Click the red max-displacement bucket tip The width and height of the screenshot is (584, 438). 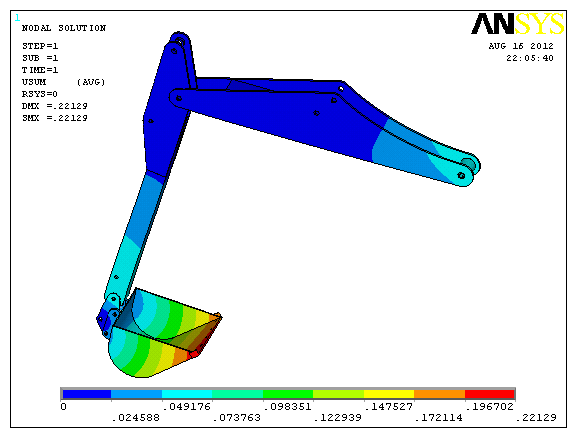click(194, 353)
